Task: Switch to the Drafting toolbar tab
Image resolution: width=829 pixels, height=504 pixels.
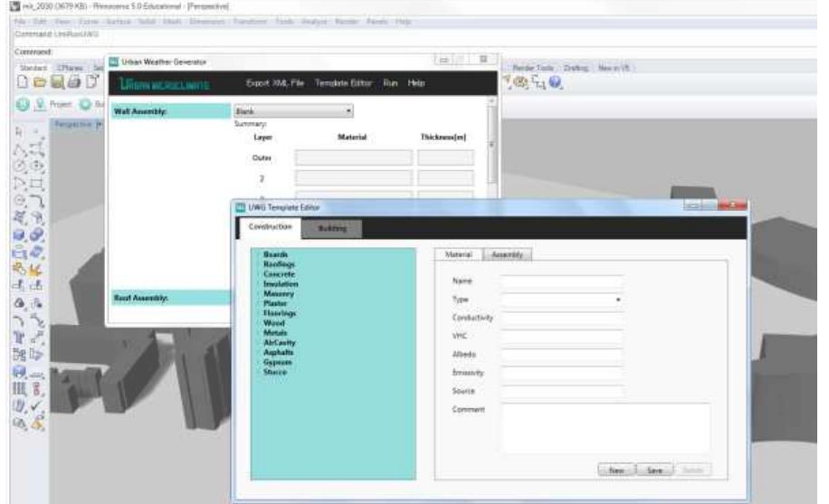Action: click(576, 68)
